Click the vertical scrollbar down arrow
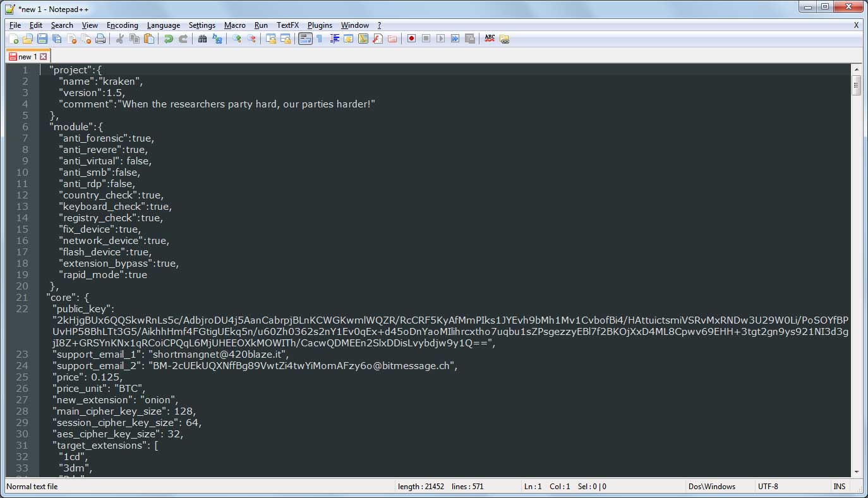The width and height of the screenshot is (868, 498). point(857,471)
